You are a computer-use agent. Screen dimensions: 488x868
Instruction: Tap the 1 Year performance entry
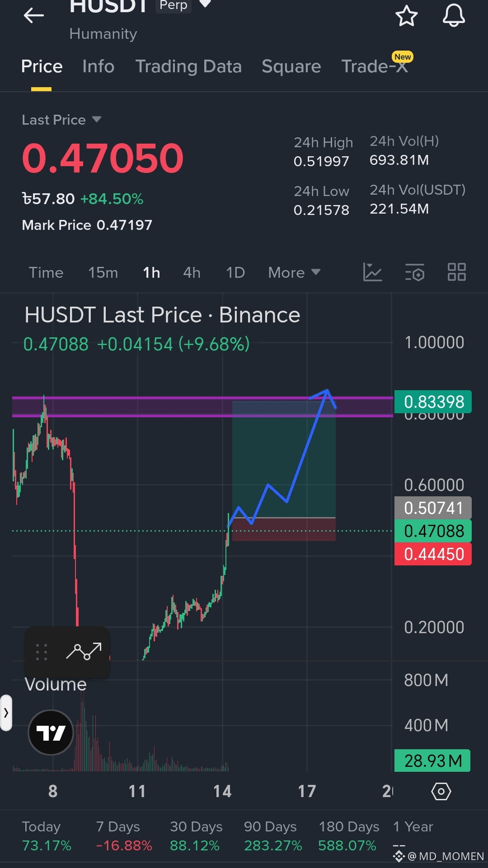(x=413, y=835)
